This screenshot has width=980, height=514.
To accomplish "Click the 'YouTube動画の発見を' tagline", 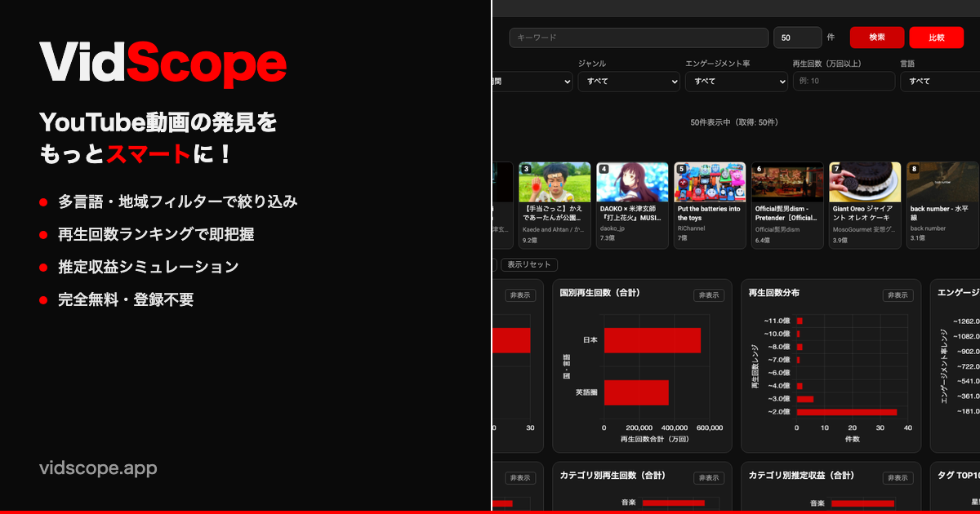I will (x=158, y=123).
